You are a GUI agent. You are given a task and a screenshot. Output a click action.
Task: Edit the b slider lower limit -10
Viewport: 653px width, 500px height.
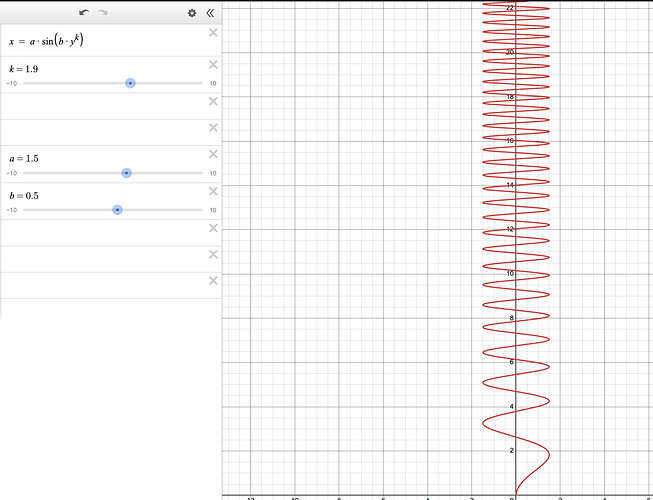[12, 210]
